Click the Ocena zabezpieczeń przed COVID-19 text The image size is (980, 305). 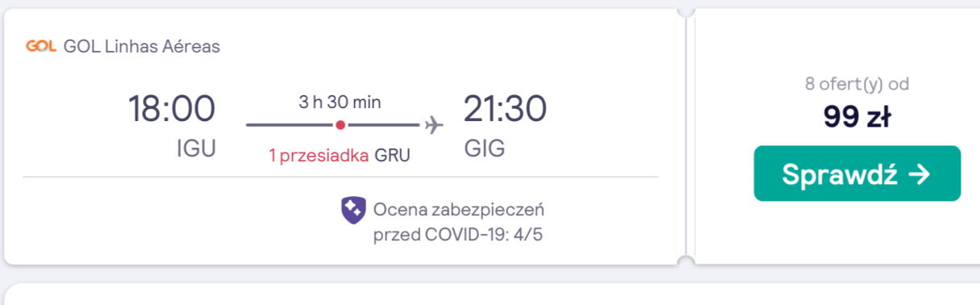[x=459, y=223]
